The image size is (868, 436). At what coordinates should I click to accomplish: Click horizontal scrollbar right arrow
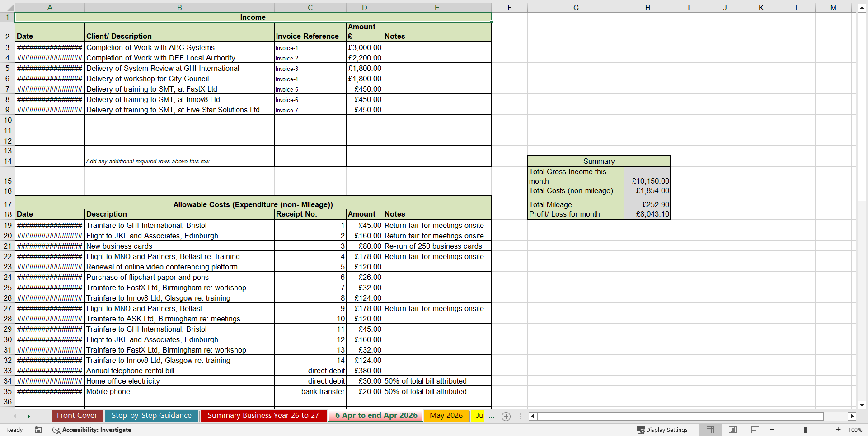pyautogui.click(x=852, y=416)
